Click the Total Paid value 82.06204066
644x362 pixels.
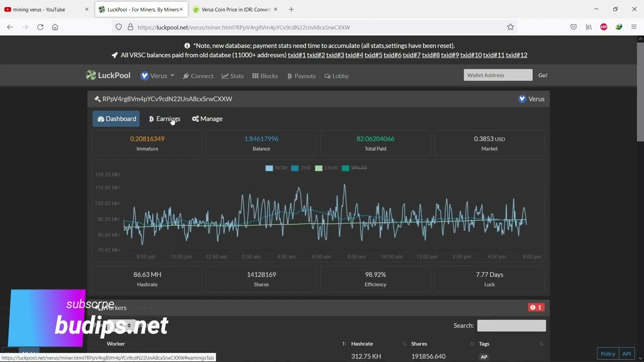point(375,139)
